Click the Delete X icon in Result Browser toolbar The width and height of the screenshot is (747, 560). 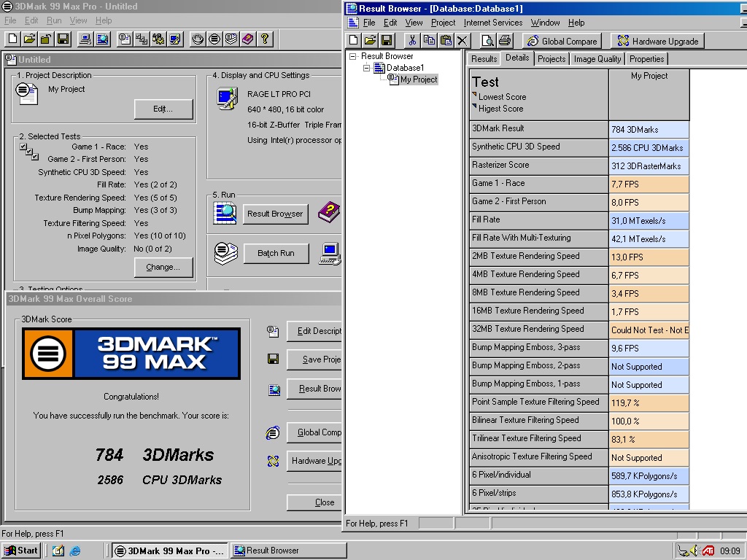click(462, 41)
